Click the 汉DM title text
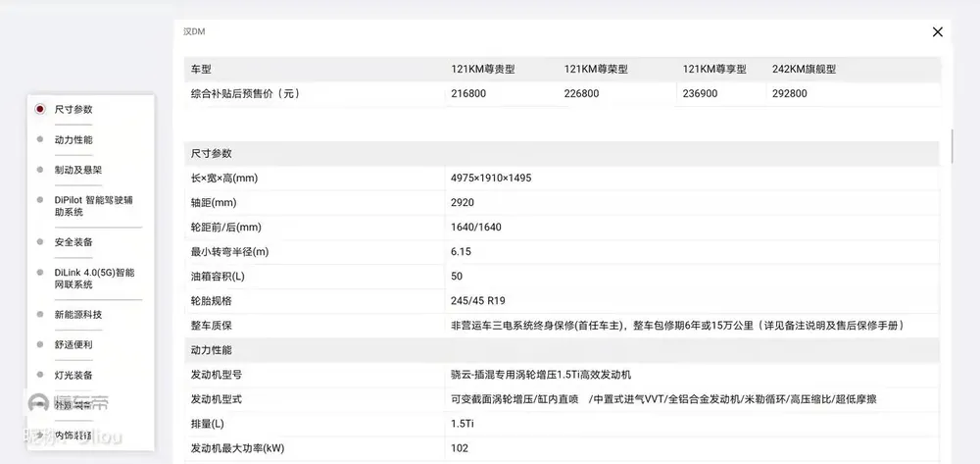The height and width of the screenshot is (464, 980). pos(194,31)
